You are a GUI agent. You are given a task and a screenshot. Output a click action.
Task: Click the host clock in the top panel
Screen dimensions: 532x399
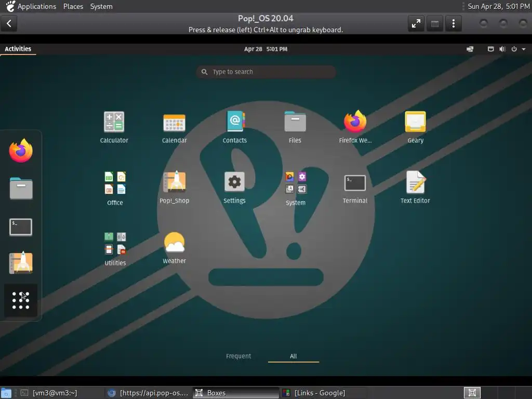tap(498, 6)
